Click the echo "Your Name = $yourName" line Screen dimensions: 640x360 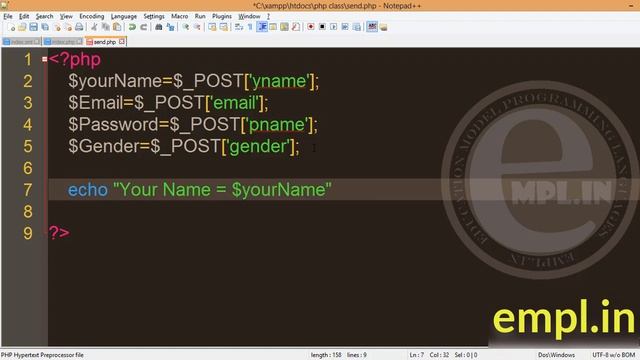click(200, 190)
